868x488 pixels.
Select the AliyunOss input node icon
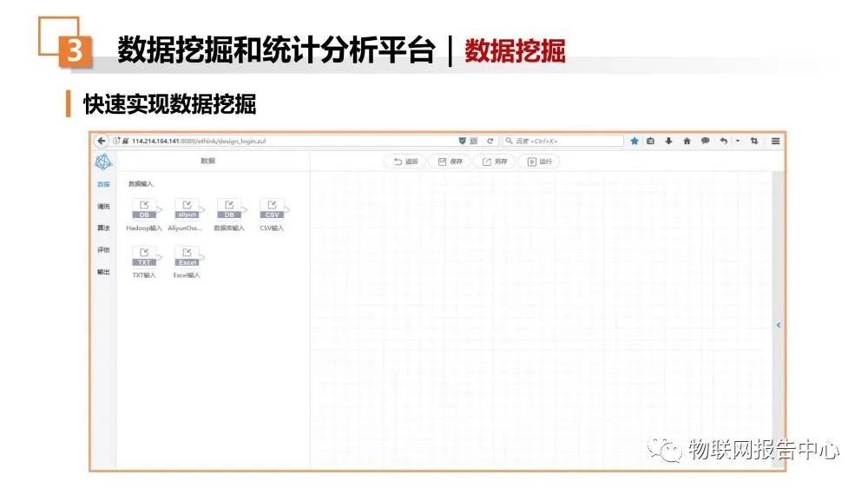click(187, 209)
